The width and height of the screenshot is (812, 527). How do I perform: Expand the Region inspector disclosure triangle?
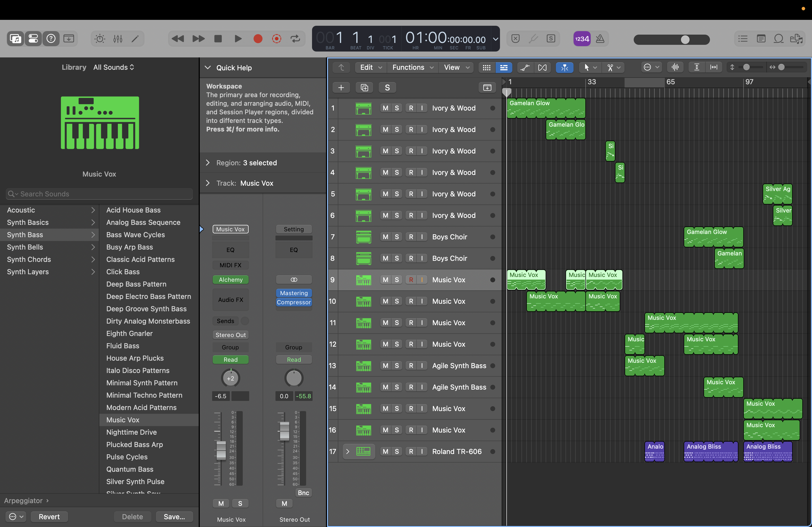[x=208, y=163]
